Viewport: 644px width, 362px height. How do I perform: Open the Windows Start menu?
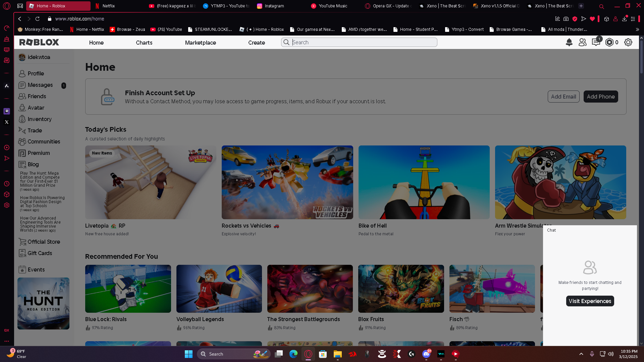coord(189,354)
